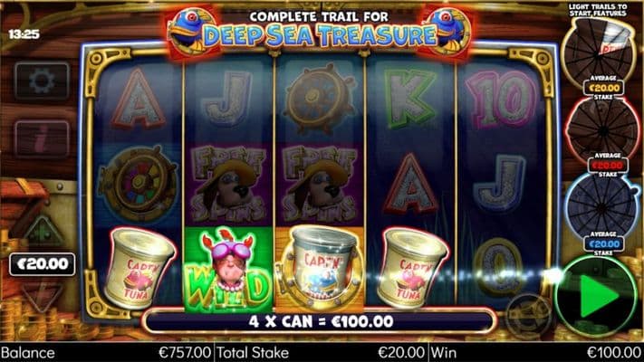Click the 4 x CAN win message bar
The width and height of the screenshot is (644, 362).
[x=320, y=321]
